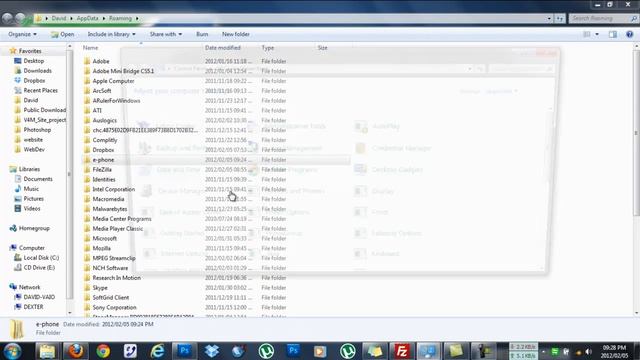640x360 pixels.
Task: Select the FileZilla folder in file list
Action: coord(102,169)
